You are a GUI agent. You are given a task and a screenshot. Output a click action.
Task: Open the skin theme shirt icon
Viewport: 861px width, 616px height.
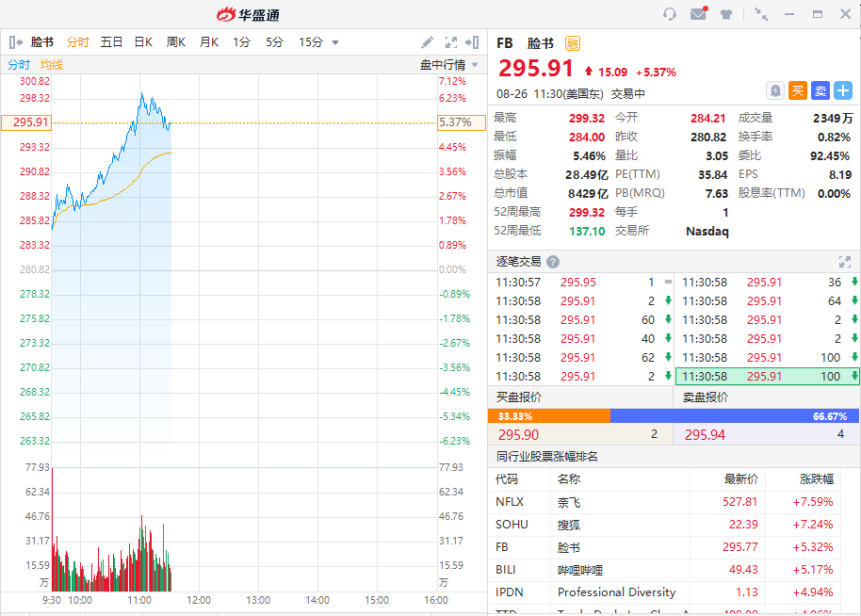click(x=726, y=14)
